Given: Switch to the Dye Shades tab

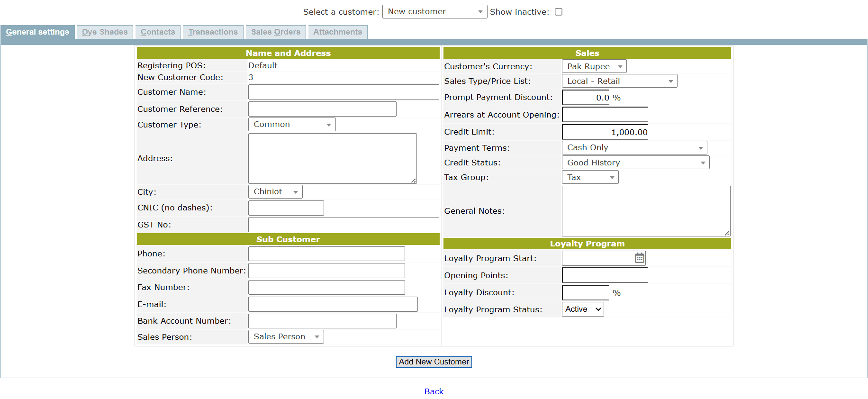Looking at the screenshot, I should coord(105,32).
